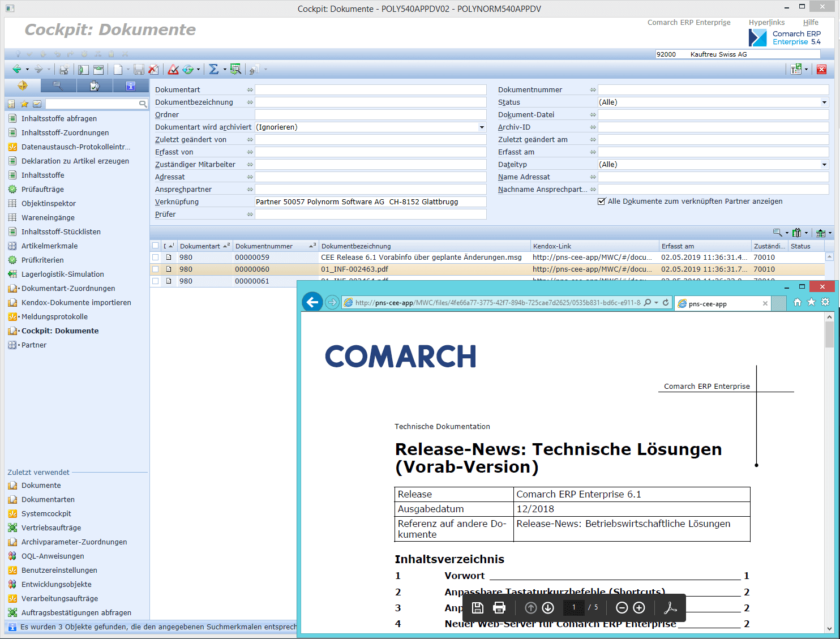Image resolution: width=840 pixels, height=639 pixels.
Task: Click the table search magnifier icon above grid
Action: point(778,233)
